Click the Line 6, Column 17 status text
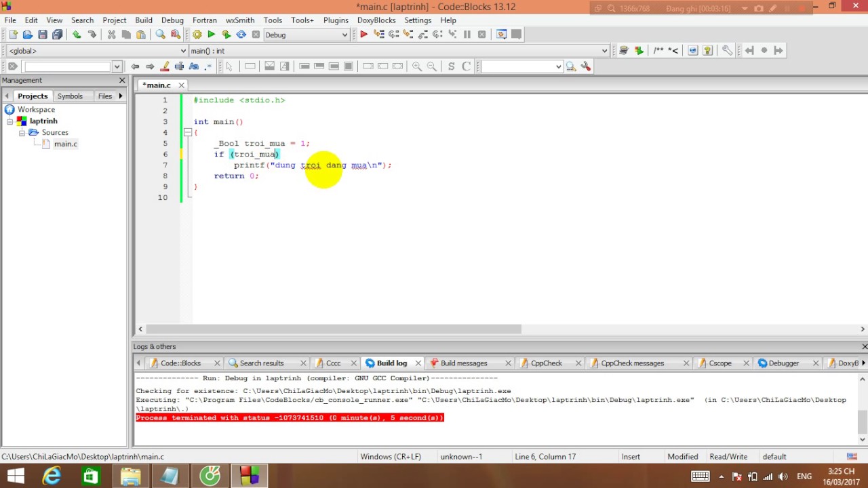This screenshot has height=488, width=868. coord(546,457)
